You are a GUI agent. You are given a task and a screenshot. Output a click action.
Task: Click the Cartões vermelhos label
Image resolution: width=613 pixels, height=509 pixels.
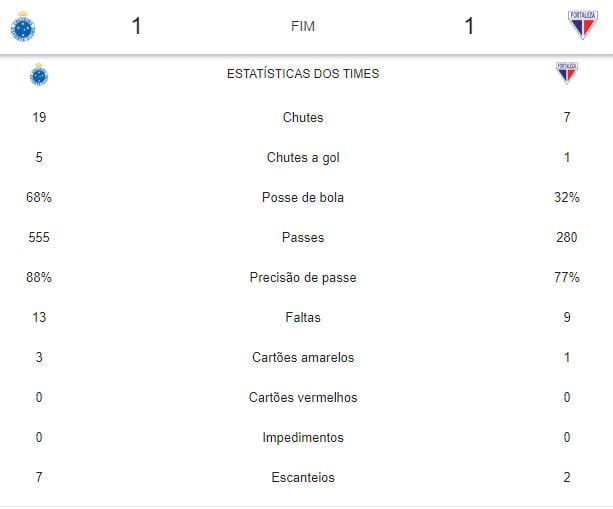click(303, 397)
